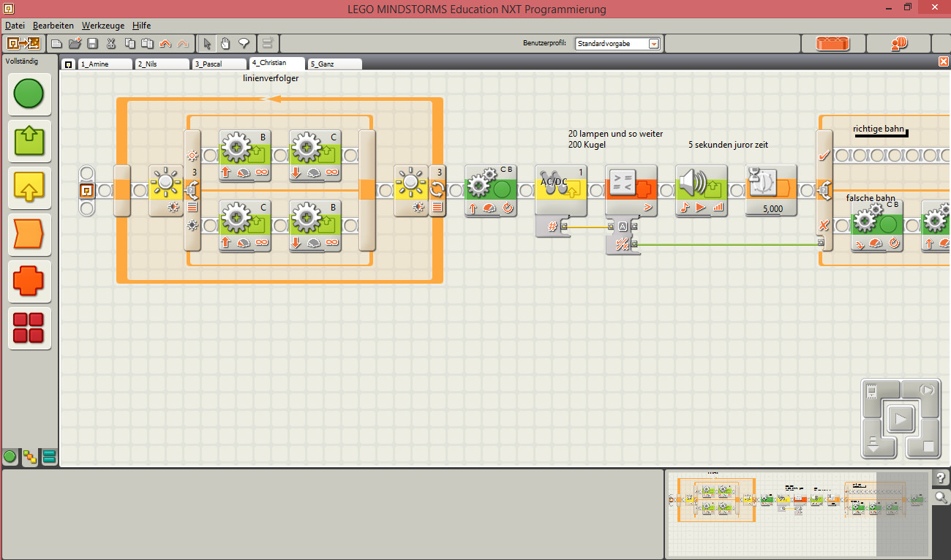This screenshot has width=951, height=560.
Task: Switch to the 3_Pascal program tab
Action: [x=219, y=64]
